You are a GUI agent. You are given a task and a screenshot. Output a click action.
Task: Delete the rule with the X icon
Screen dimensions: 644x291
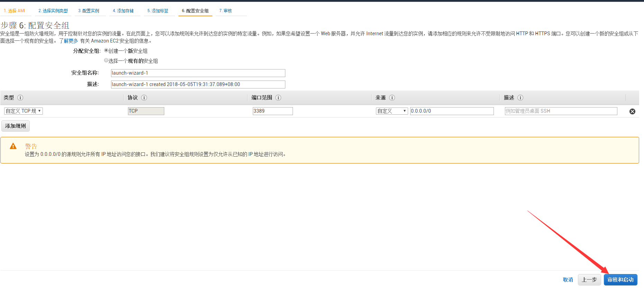(x=632, y=111)
